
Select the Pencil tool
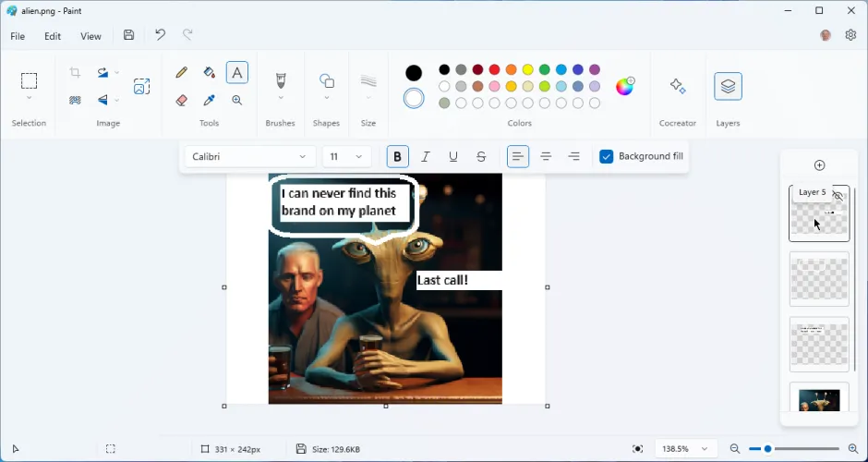pos(182,73)
